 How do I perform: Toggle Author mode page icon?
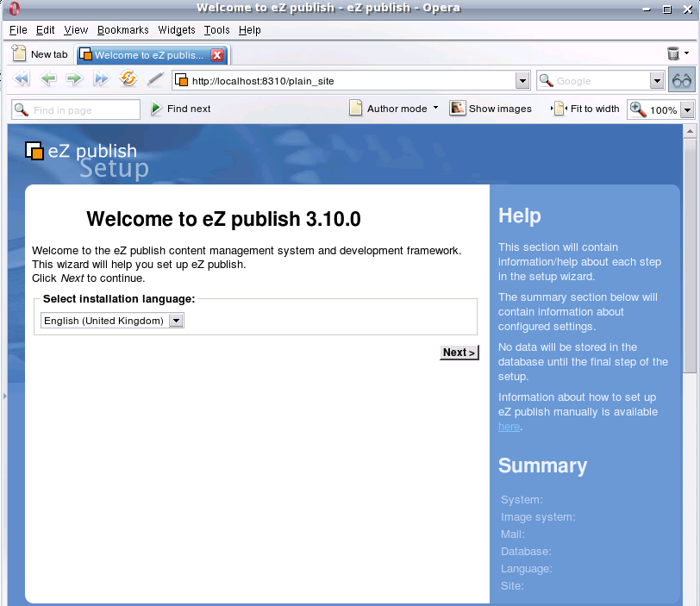point(356,108)
